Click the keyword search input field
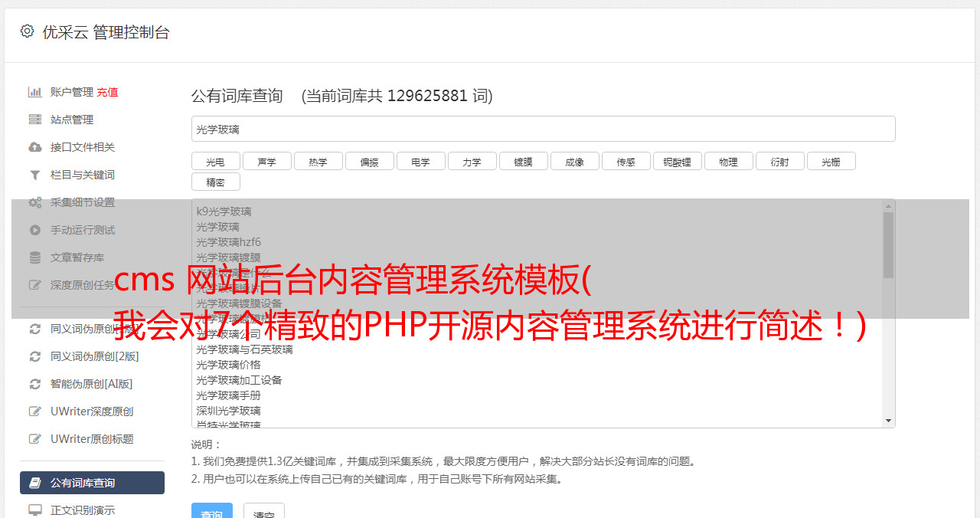 coord(543,129)
